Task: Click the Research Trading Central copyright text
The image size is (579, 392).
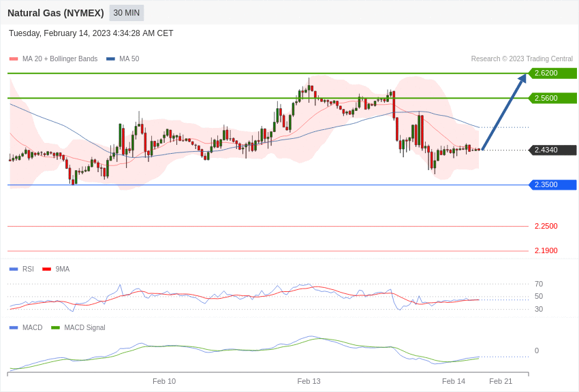Action: 522,59
